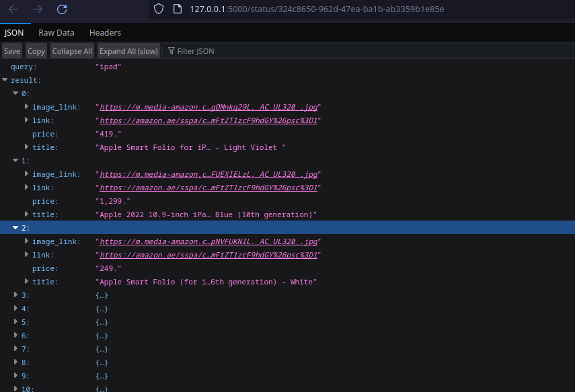Click the page info document icon
Screen dimensions: 575x392
click(x=178, y=9)
